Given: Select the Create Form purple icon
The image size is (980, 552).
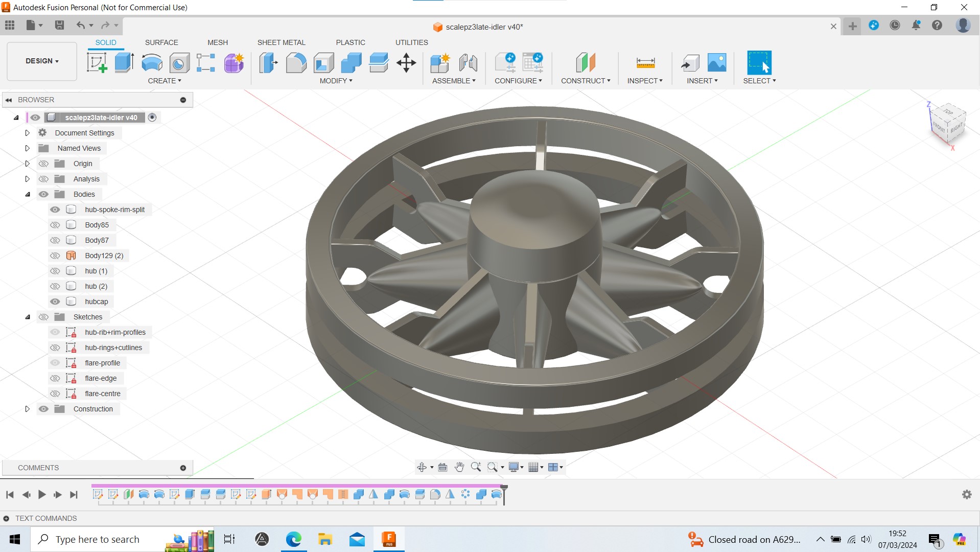Looking at the screenshot, I should point(234,63).
